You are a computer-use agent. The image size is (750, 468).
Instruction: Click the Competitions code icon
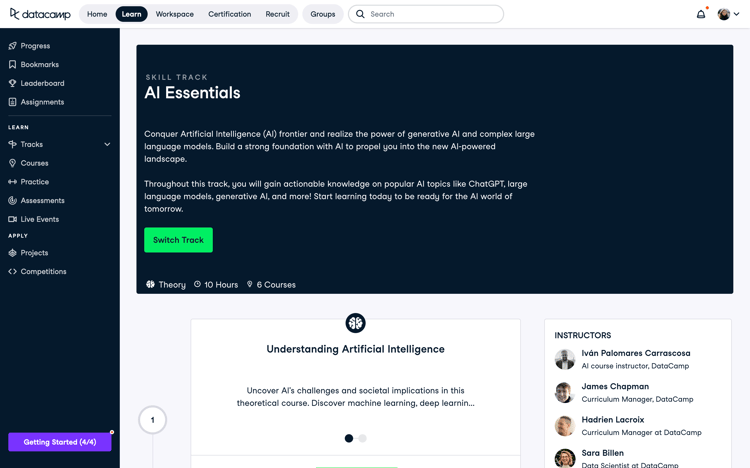(12, 271)
